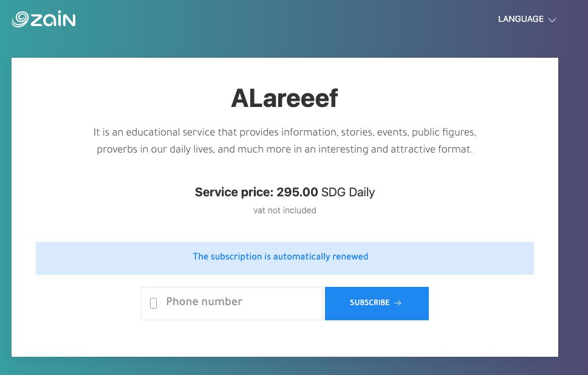Click the Zain swirl logo icon

click(x=20, y=19)
